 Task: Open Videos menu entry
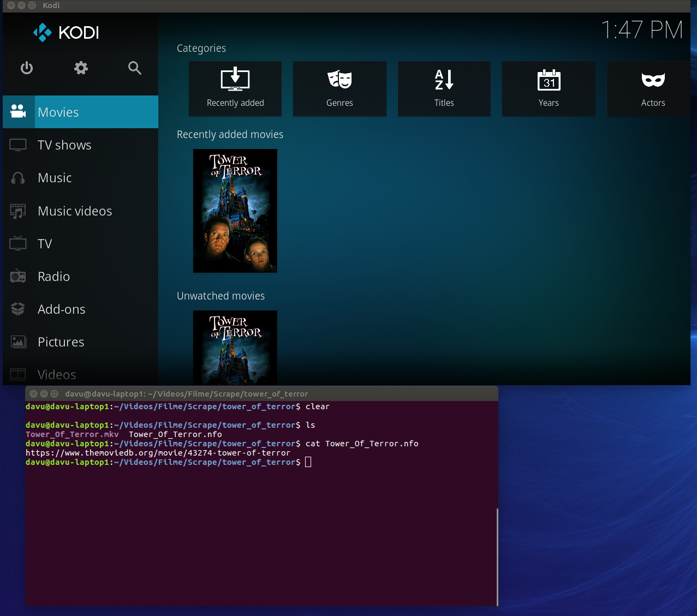(x=81, y=375)
